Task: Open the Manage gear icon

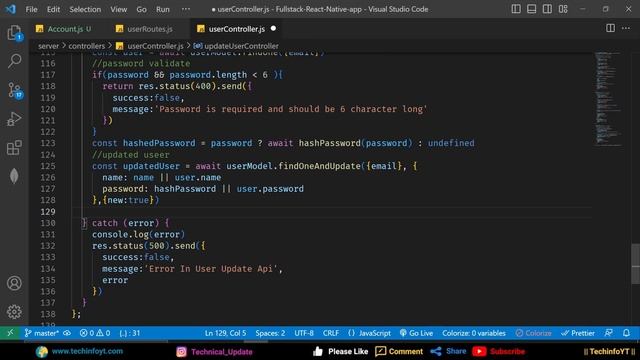Action: pos(14,311)
